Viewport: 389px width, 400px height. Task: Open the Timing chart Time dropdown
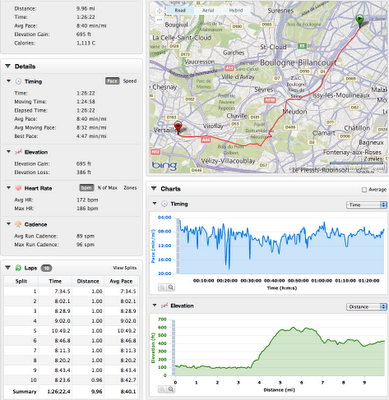[x=366, y=205]
